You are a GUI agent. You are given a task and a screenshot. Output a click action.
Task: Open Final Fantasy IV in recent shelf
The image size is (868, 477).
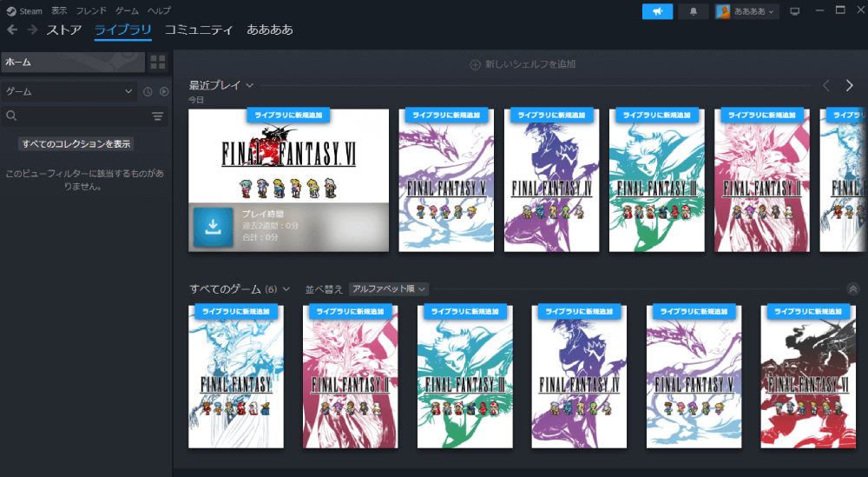coord(551,180)
